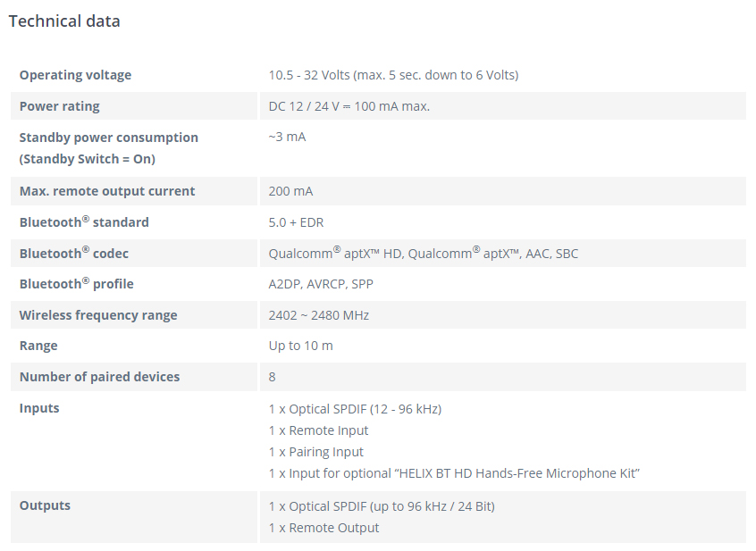Select the Bluetooth profile label
The width and height of the screenshot is (756, 551).
tap(76, 284)
